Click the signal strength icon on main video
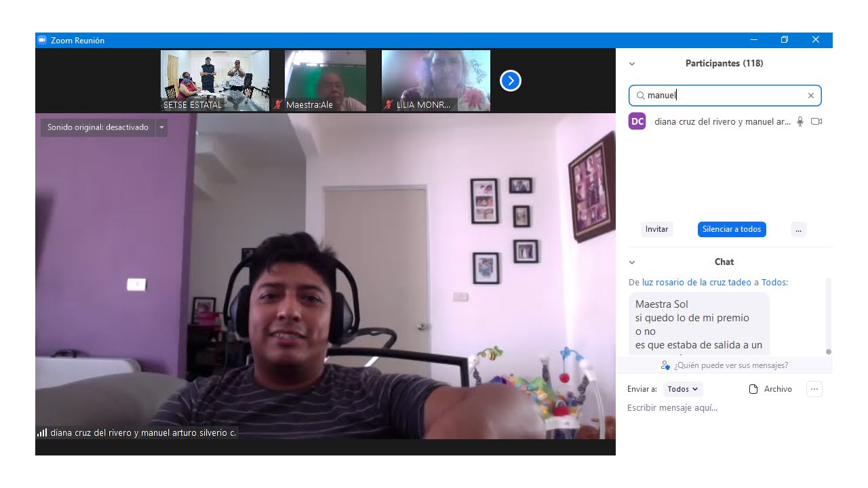The image size is (868, 488). click(42, 432)
